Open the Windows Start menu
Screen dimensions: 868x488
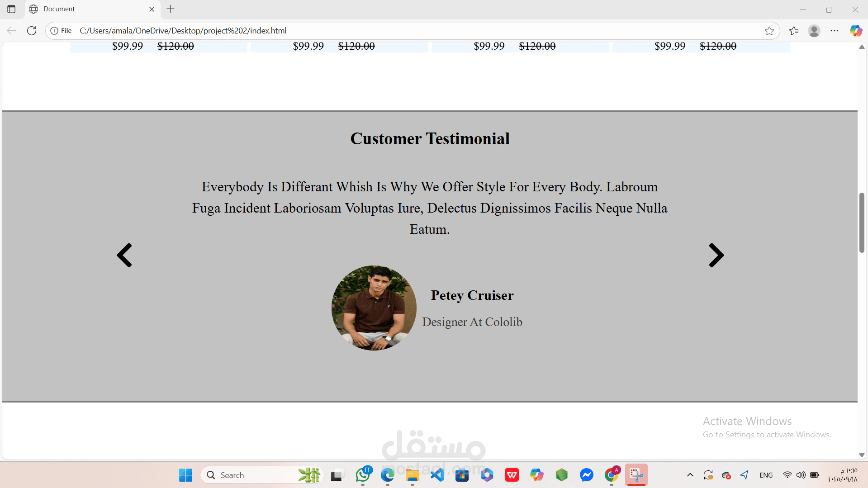coord(185,475)
